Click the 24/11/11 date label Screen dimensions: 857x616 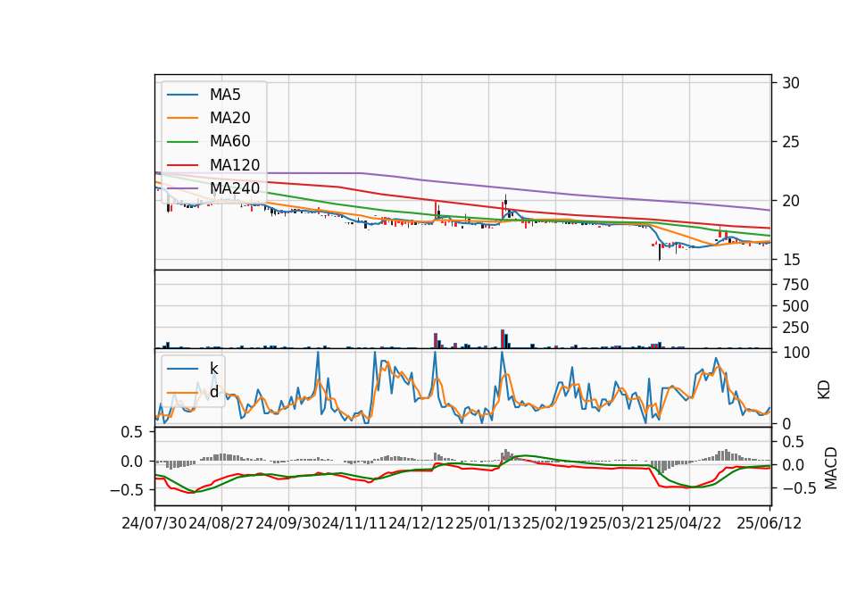pos(354,524)
